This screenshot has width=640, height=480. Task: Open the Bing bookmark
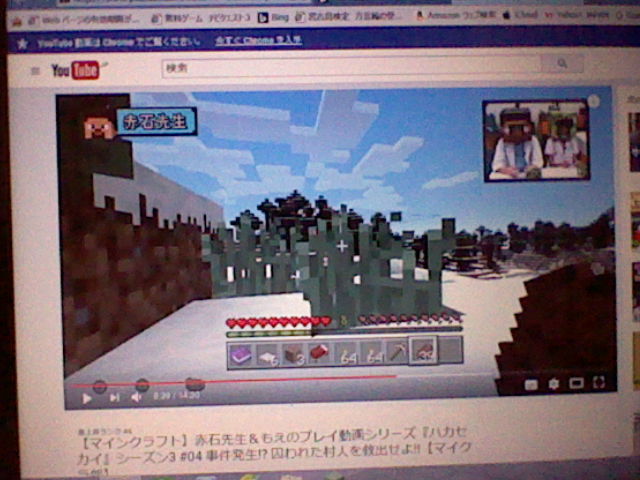click(273, 18)
